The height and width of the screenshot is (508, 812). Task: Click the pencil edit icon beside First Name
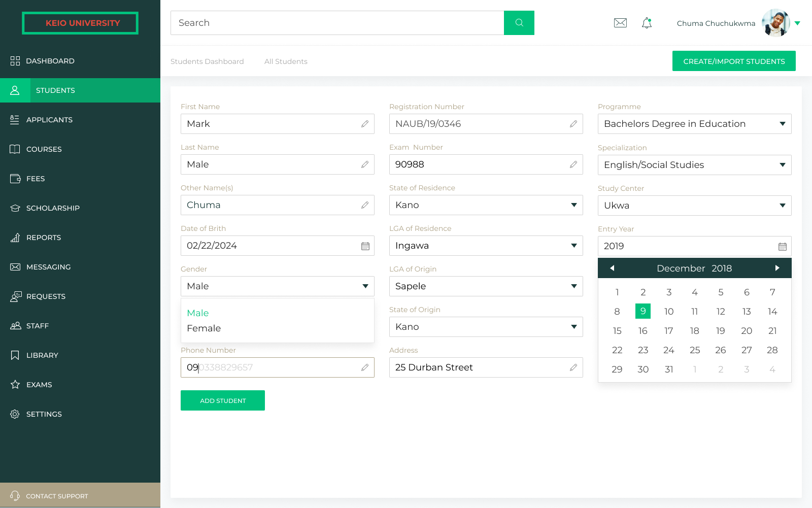click(x=365, y=124)
